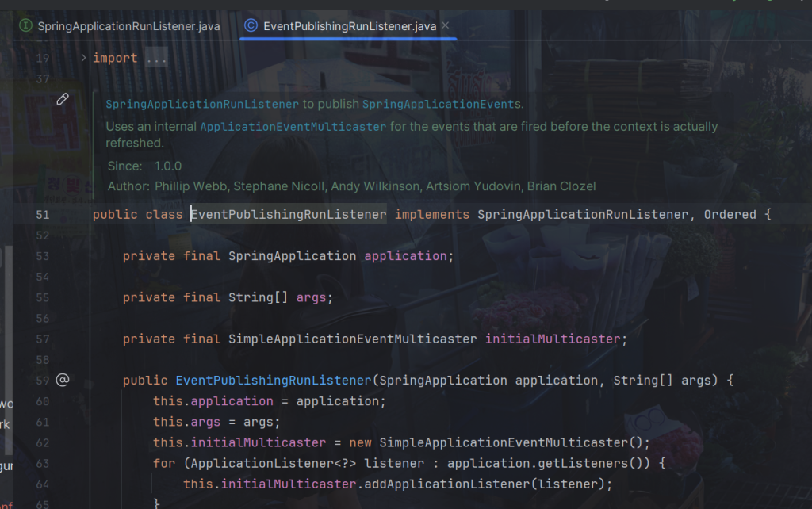Viewport: 812px width, 509px height.
Task: Open SpringApplicationRunListener link in doc comment
Action: click(x=202, y=104)
